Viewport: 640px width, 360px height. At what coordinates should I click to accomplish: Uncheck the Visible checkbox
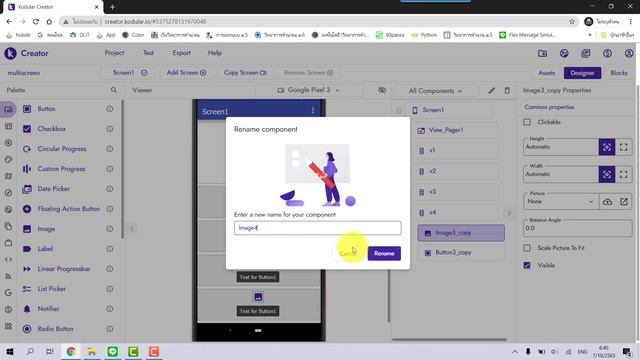coord(527,265)
